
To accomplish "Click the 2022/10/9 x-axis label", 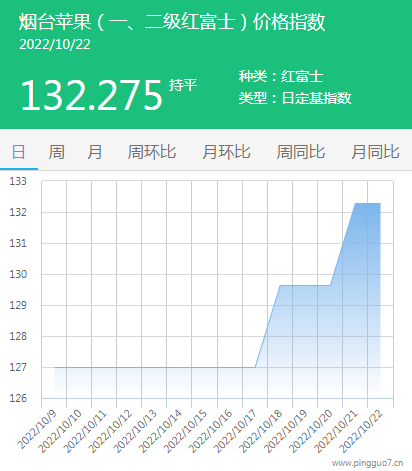I will tap(37, 430).
